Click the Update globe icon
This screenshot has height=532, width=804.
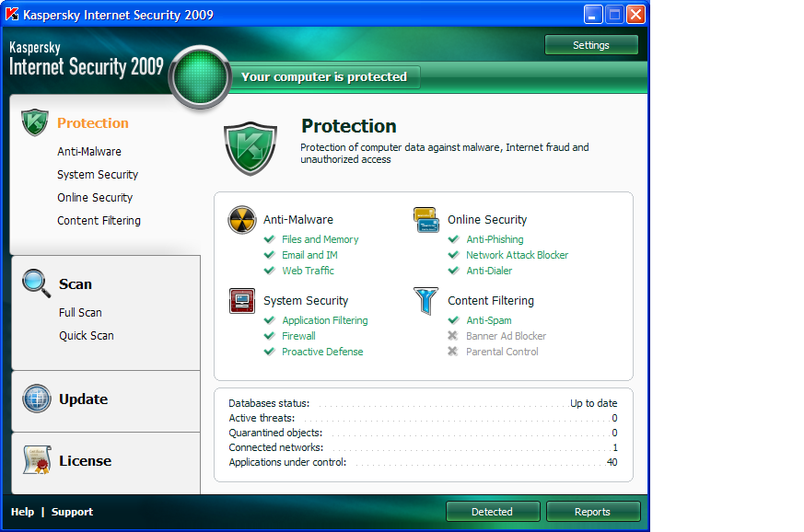tap(37, 399)
